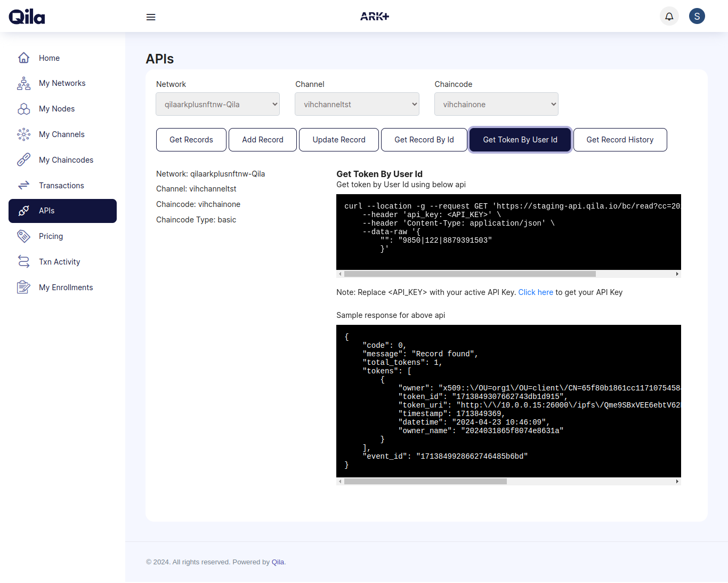Click the sample response JSON block
This screenshot has width=728, height=583.
point(508,401)
